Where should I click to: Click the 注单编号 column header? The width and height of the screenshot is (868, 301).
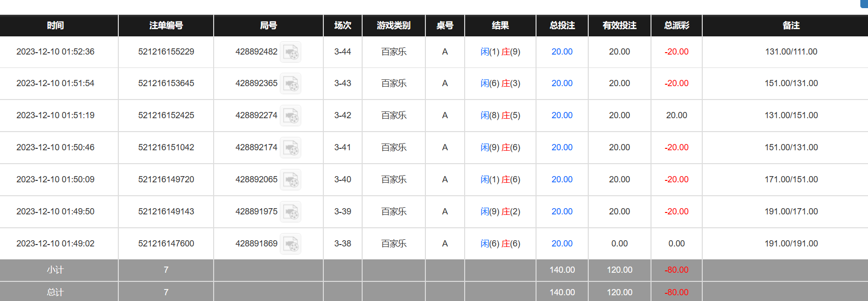coord(166,25)
